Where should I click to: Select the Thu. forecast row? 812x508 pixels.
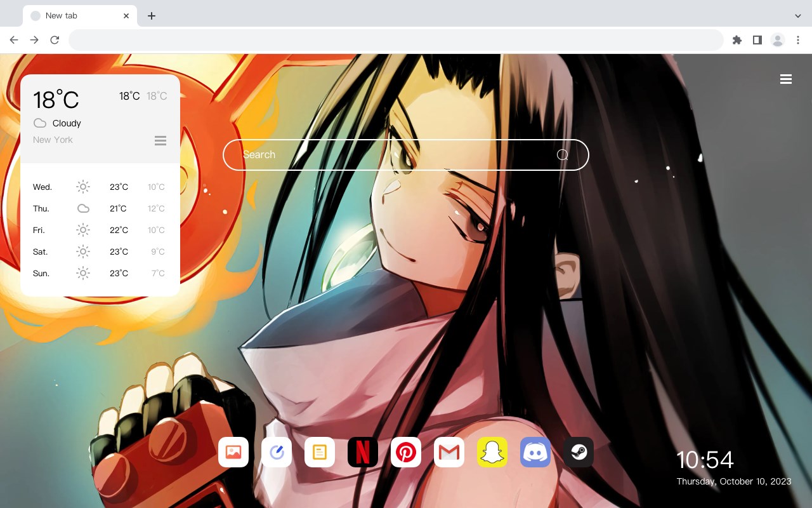tap(100, 208)
